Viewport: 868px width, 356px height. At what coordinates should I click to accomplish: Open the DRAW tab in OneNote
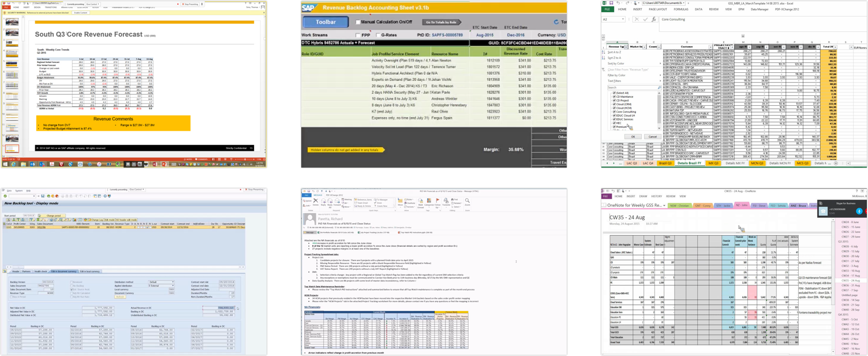[643, 196]
